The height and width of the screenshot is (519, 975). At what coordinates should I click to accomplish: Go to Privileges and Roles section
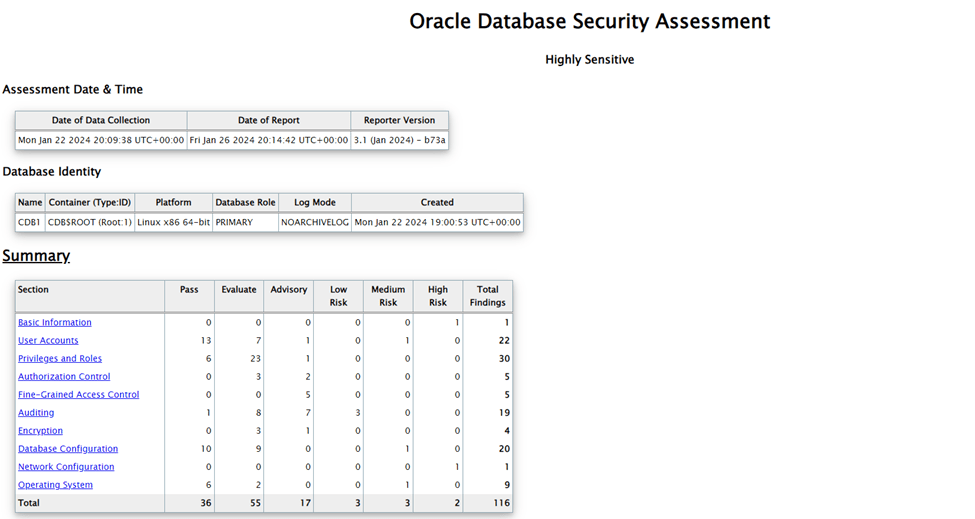point(60,358)
